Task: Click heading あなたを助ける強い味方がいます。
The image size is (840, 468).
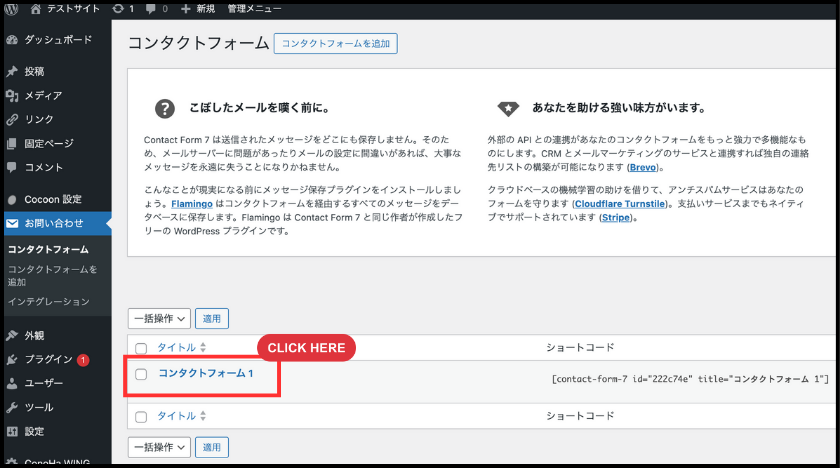Action: (x=619, y=108)
